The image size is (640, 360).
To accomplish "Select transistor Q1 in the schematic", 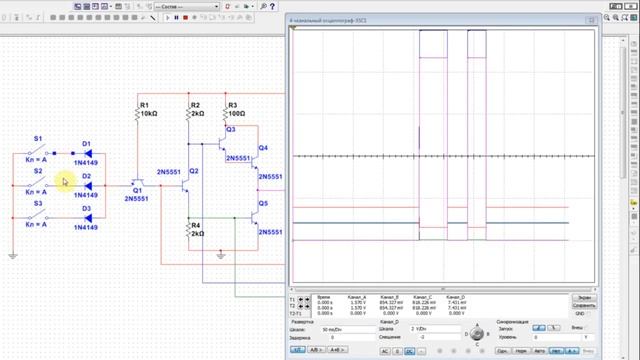I will 138,182.
